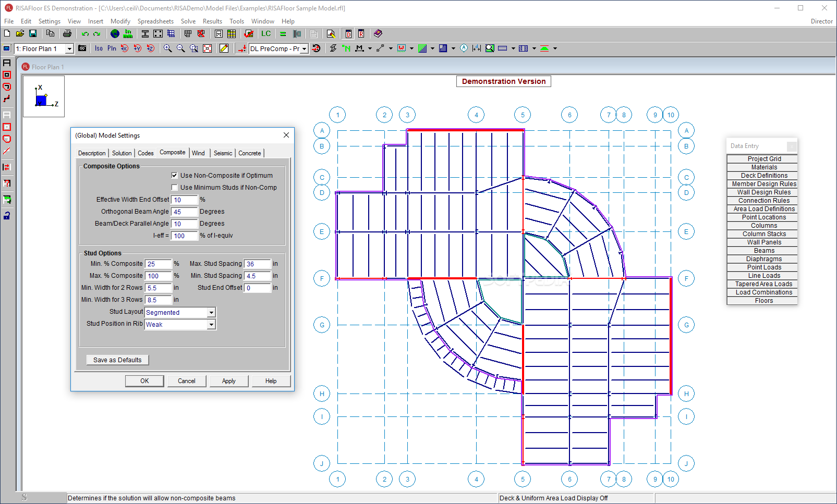Switch to the Concrete tab
The height and width of the screenshot is (504, 837).
pos(250,153)
